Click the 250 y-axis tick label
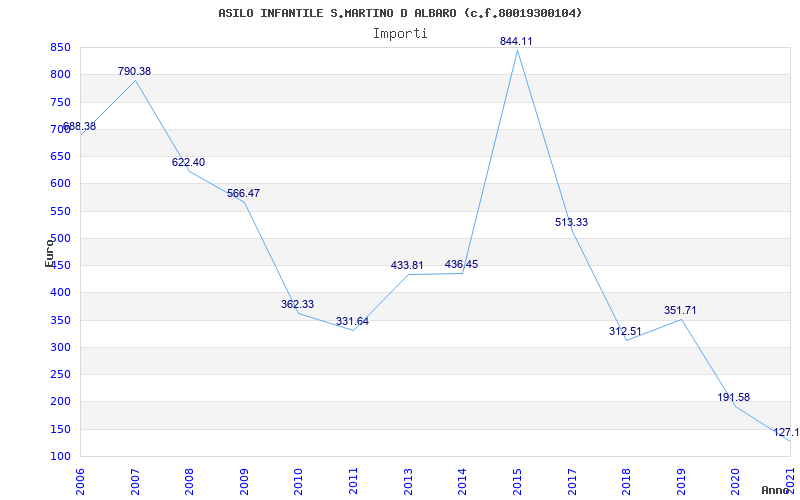 [x=60, y=374]
